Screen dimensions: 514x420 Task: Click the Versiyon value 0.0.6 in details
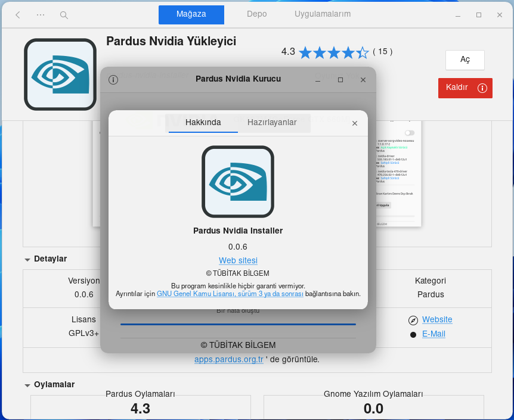click(84, 294)
